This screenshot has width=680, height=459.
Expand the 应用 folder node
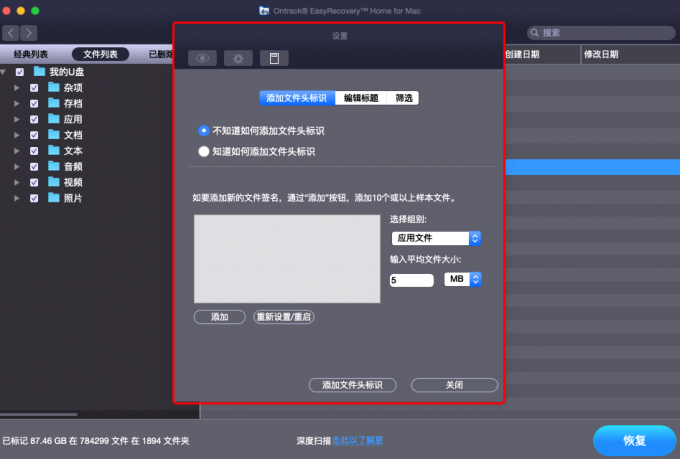16,119
